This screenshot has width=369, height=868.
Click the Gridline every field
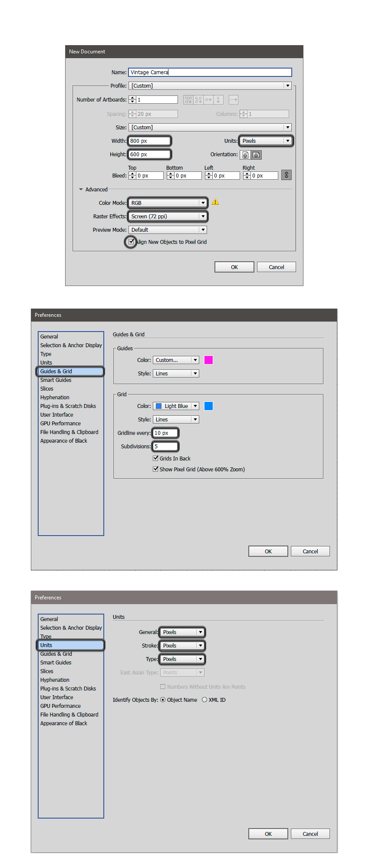point(165,433)
